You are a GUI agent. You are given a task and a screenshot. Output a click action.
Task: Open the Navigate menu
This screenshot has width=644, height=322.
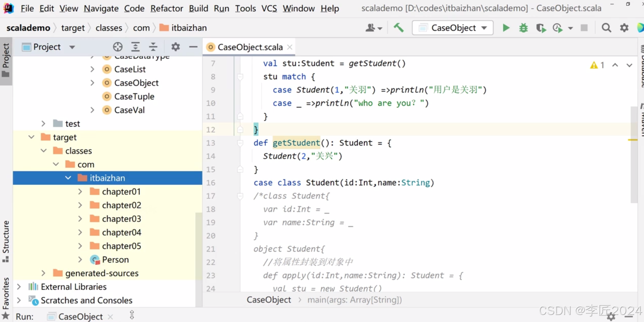[x=101, y=8]
